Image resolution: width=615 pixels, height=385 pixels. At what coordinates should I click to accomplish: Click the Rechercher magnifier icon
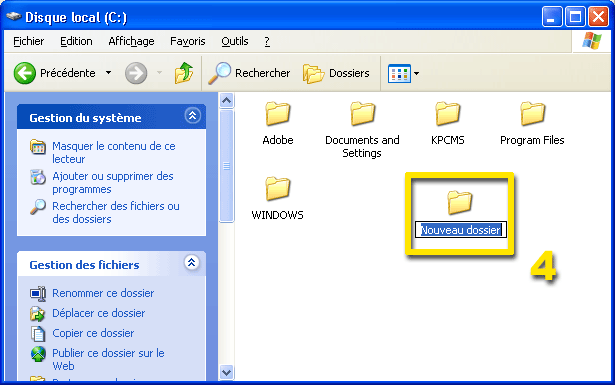click(x=219, y=73)
